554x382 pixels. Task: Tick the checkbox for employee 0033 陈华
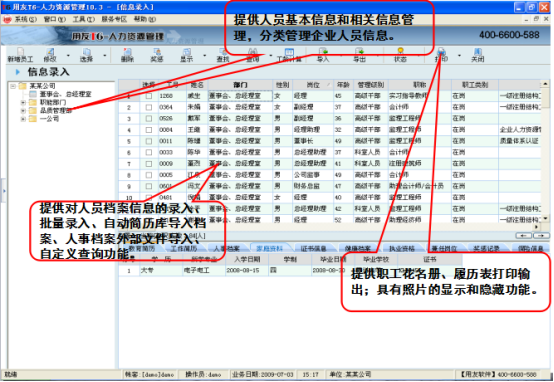(x=149, y=152)
